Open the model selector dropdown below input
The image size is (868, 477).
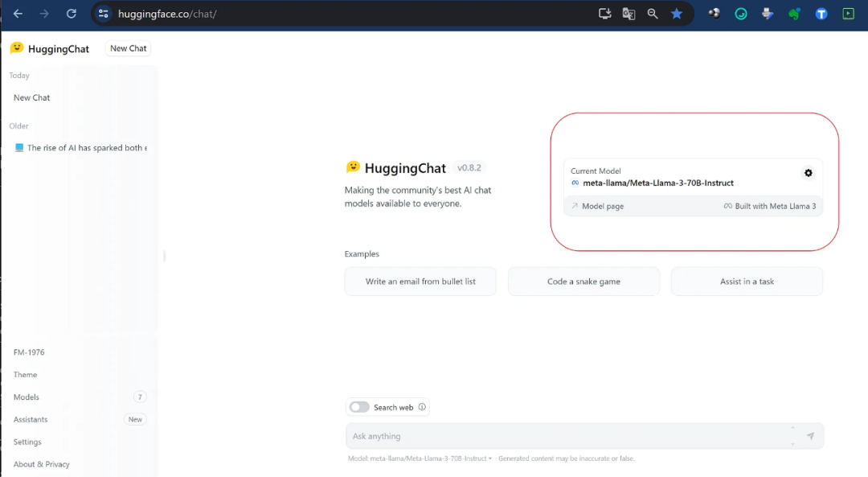click(x=420, y=458)
